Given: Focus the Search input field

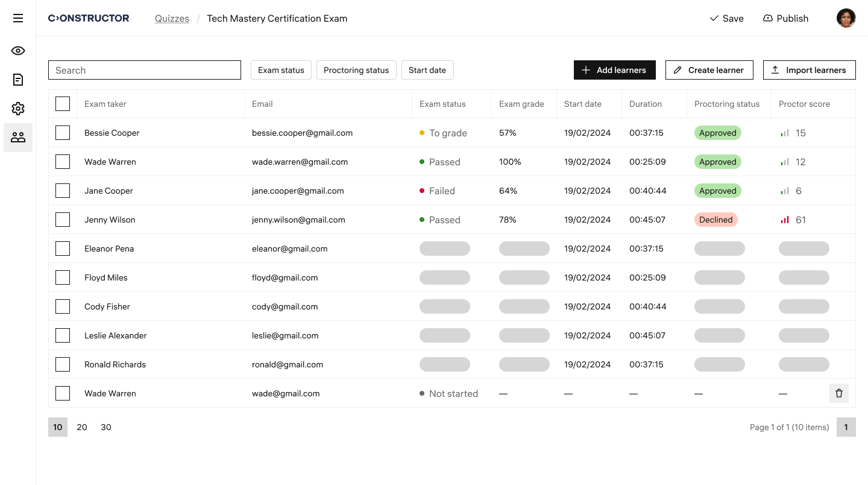Looking at the screenshot, I should [145, 70].
